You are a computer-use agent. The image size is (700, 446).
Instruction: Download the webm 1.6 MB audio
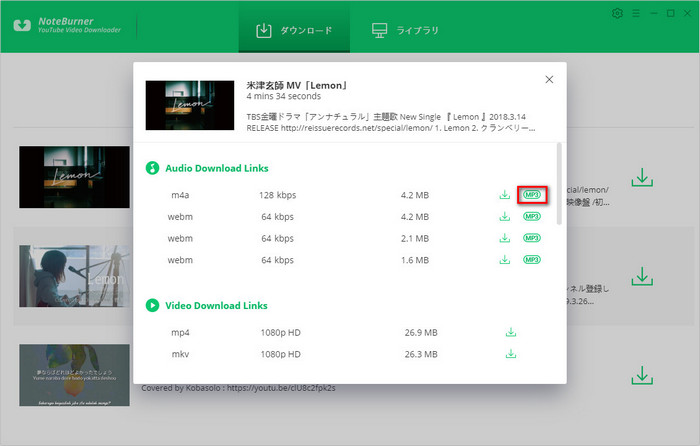click(x=504, y=259)
